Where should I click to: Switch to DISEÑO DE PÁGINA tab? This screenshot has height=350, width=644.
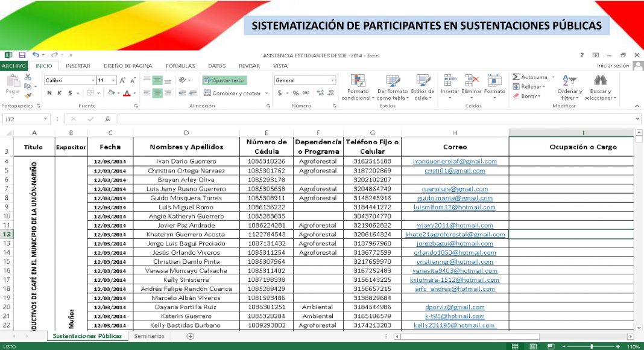point(128,66)
